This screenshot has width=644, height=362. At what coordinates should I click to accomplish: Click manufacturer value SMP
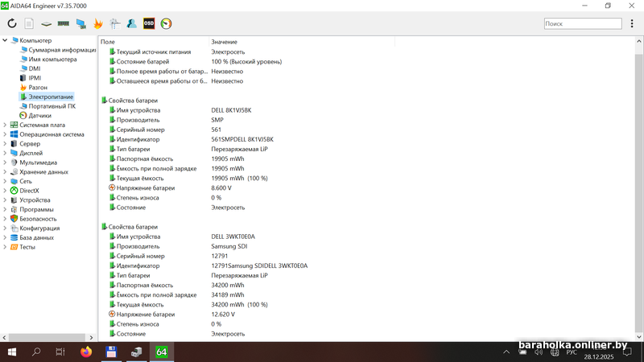point(217,120)
